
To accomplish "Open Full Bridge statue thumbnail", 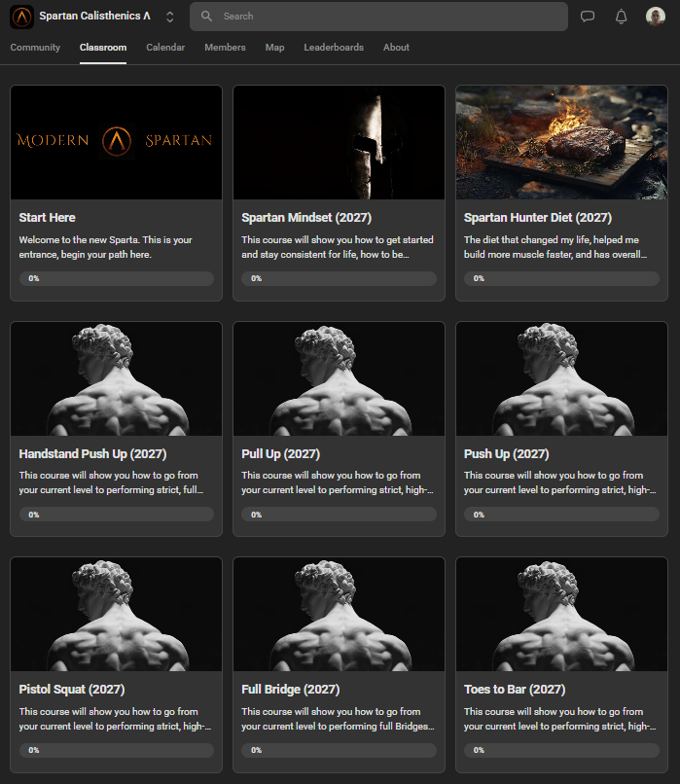I will 339,614.
